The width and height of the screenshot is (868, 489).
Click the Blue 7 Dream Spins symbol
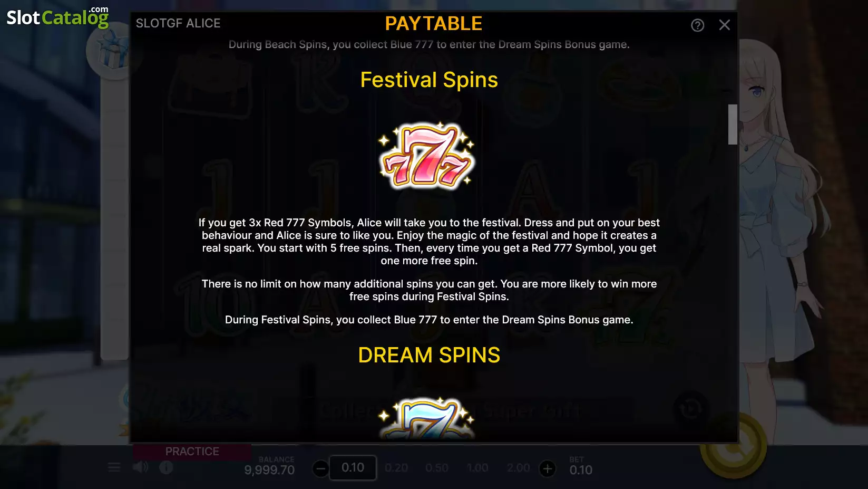(x=427, y=419)
